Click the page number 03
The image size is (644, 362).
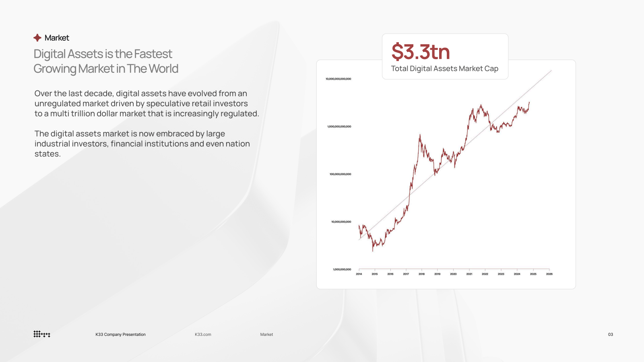pos(611,334)
